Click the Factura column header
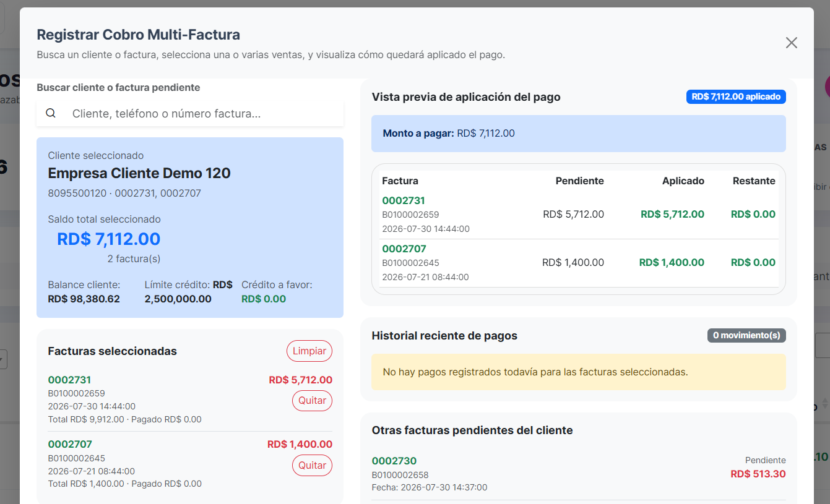The width and height of the screenshot is (830, 504). [400, 181]
